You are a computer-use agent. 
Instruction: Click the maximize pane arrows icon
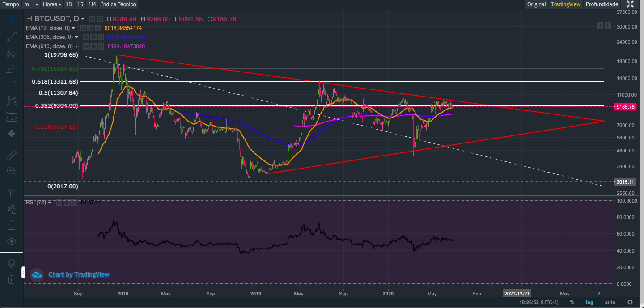tap(607, 25)
